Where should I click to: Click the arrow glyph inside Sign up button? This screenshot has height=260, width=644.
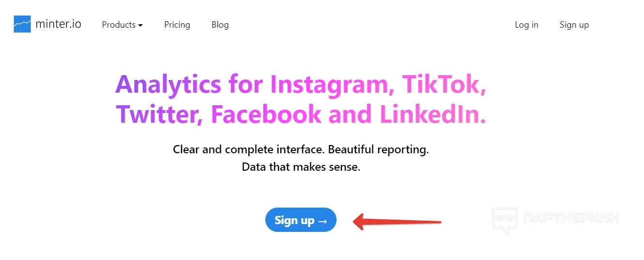tap(322, 221)
